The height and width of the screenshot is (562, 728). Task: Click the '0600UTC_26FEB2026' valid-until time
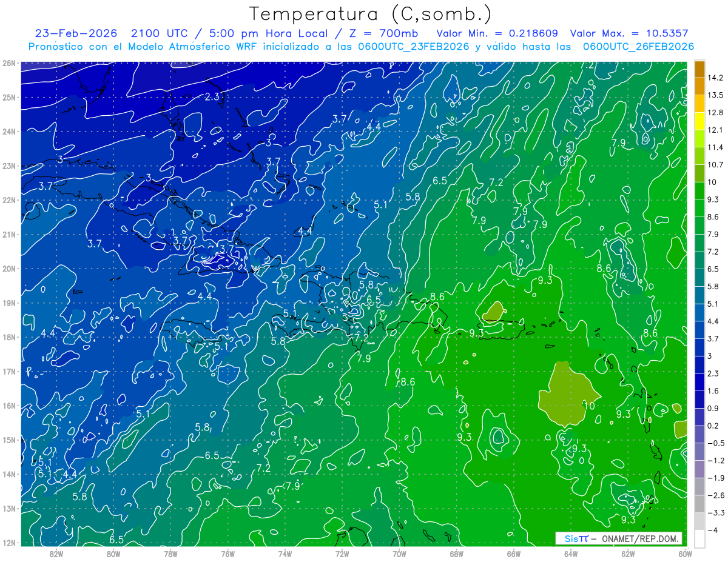[638, 47]
